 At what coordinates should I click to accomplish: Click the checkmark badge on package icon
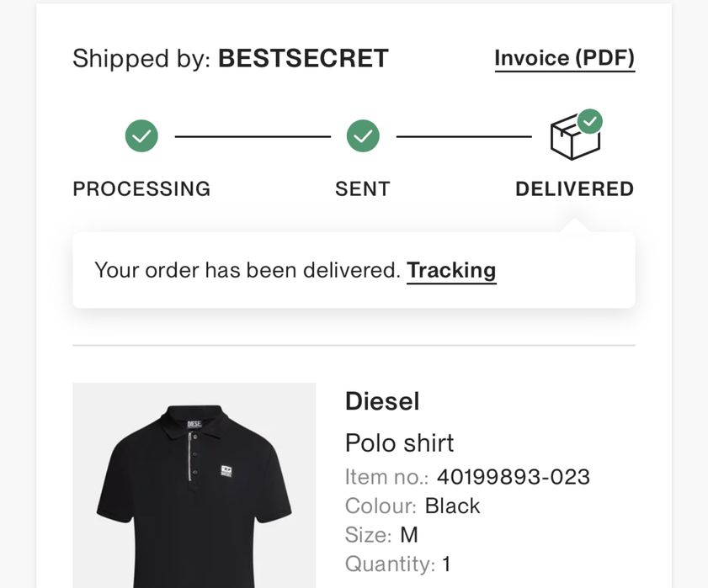[x=589, y=121]
